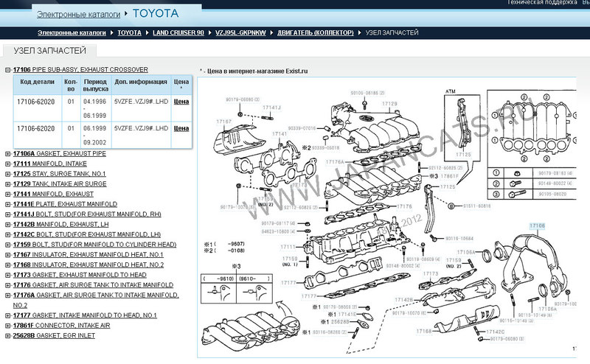Image resolution: width=590 pixels, height=364 pixels.
Task: Expand 25628B GASKET, EGR INLET plus icon
Action: point(8,336)
